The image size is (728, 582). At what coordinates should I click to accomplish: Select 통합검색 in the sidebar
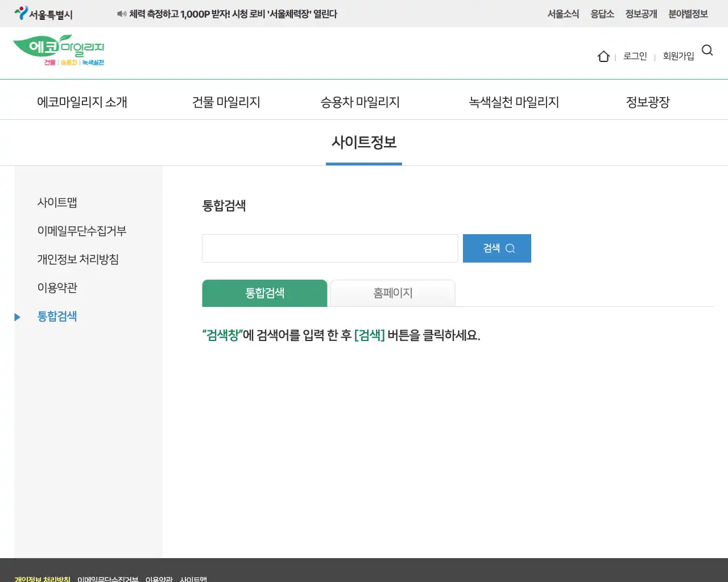click(57, 316)
